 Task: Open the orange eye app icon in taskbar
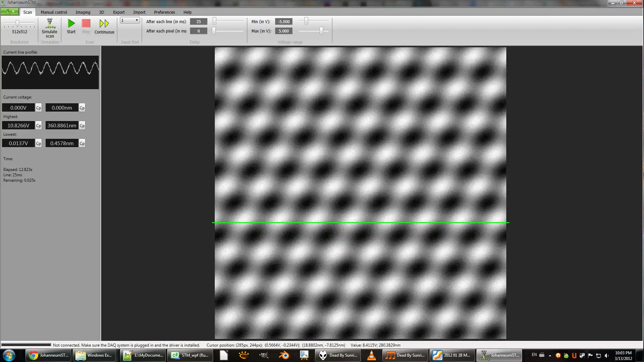click(244, 355)
